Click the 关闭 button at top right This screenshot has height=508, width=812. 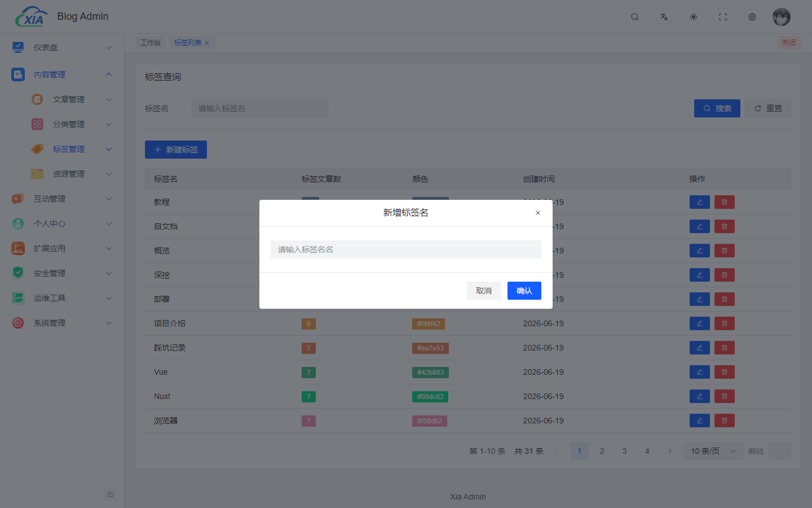click(789, 43)
